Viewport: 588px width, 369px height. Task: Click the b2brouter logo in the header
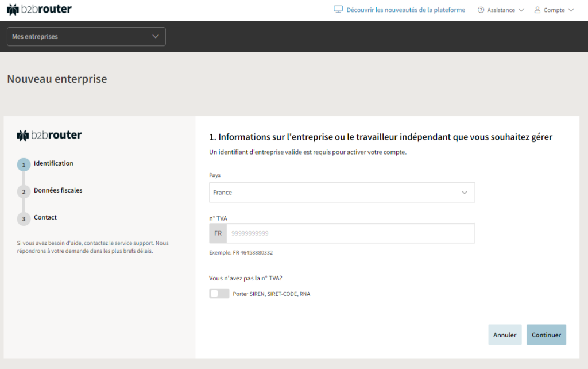pos(39,9)
